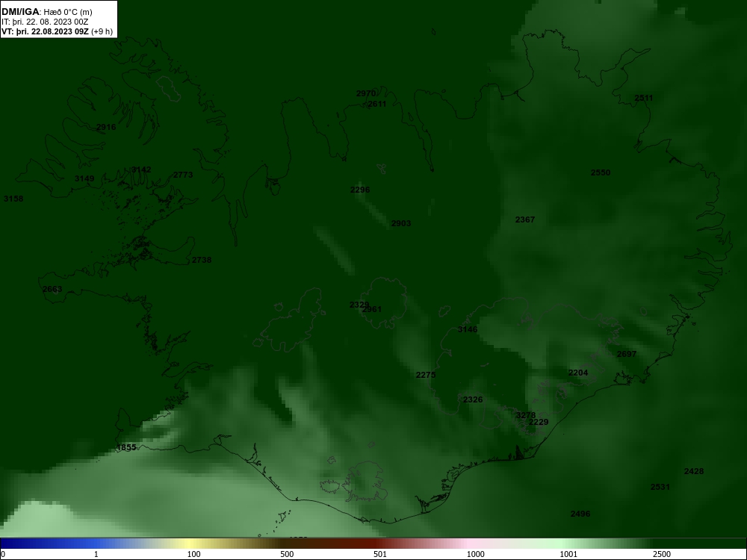Click the 2496 value label
The height and width of the screenshot is (560, 747).
(x=580, y=514)
